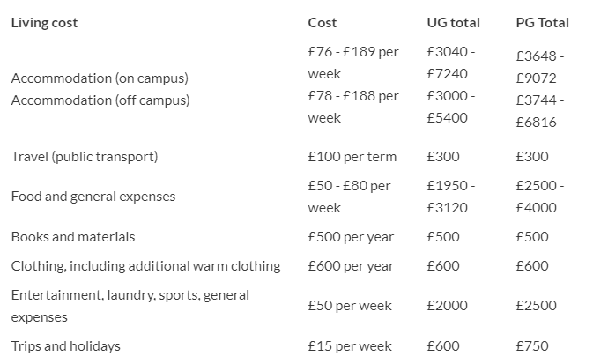The width and height of the screenshot is (608, 364).
Task: Click the '£2500 - £4000' PG food total
Action: (539, 197)
